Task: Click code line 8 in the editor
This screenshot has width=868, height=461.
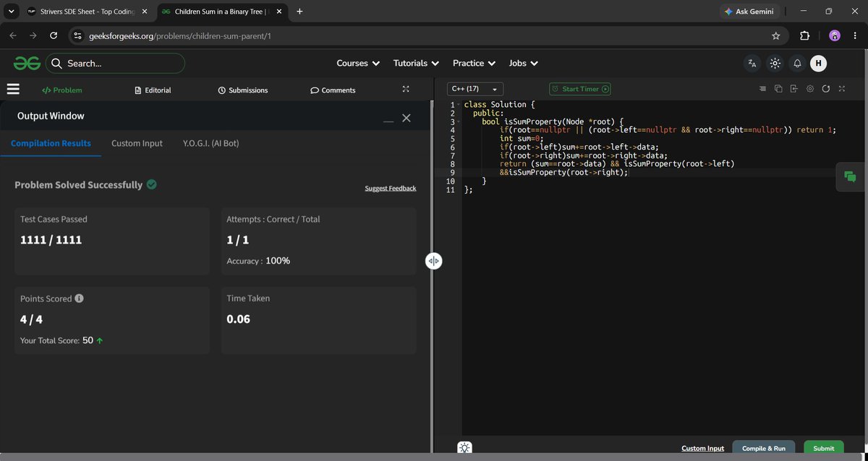Action: click(616, 164)
